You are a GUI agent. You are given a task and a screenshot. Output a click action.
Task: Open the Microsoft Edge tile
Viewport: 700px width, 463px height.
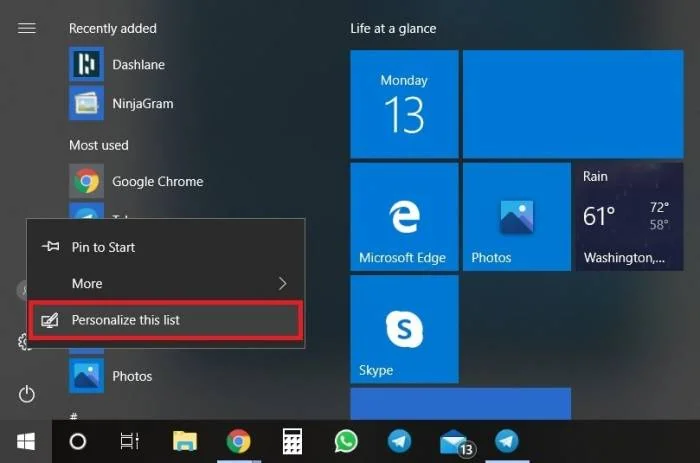pos(404,217)
